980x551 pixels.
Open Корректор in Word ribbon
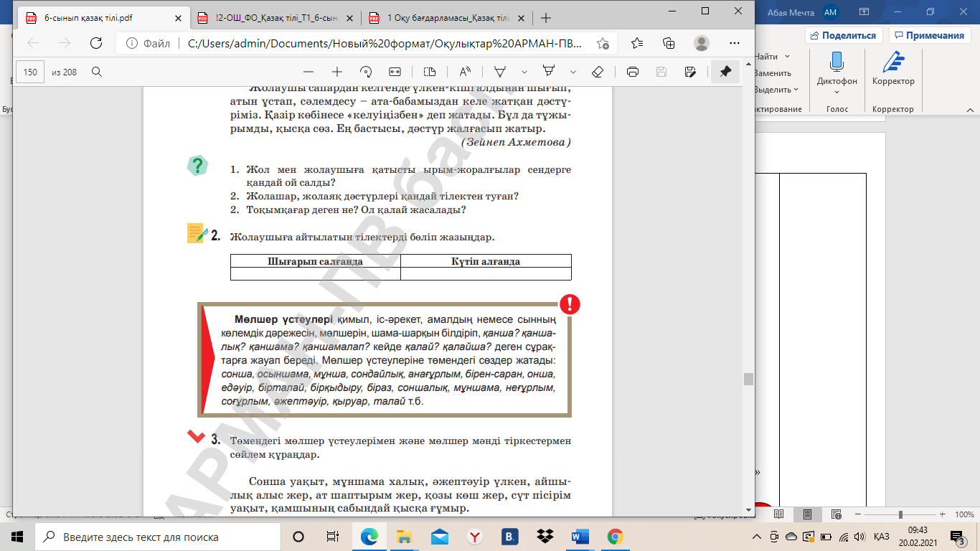point(893,72)
